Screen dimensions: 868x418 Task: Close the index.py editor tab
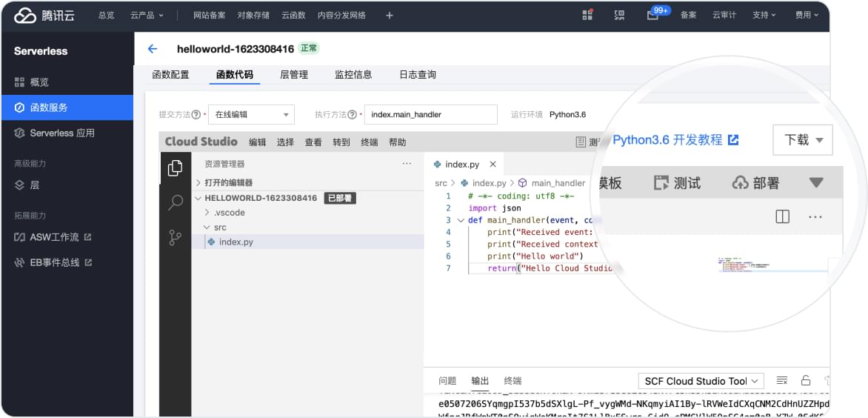tap(493, 165)
